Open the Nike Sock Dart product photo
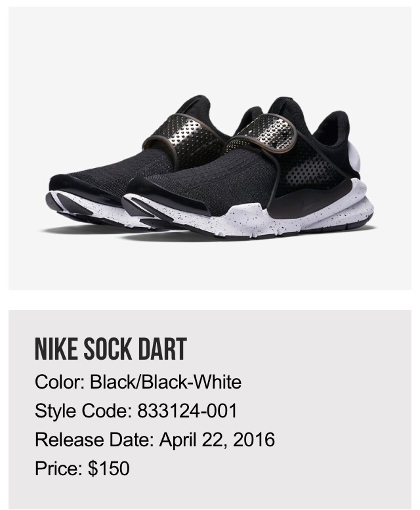This screenshot has width=420, height=510. coord(210,148)
